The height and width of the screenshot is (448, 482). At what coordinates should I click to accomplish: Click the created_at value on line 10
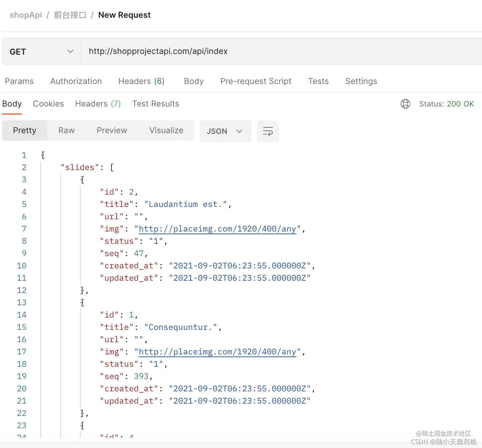pos(240,266)
